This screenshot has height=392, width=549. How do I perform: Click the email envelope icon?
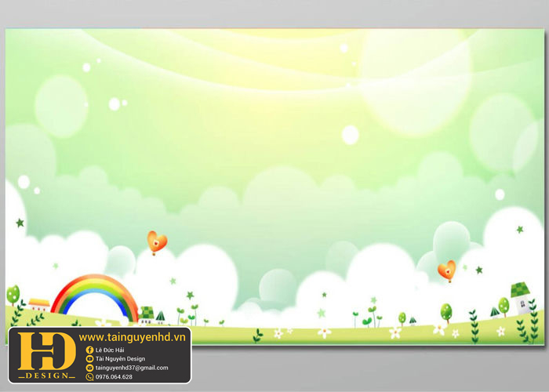pos(89,368)
